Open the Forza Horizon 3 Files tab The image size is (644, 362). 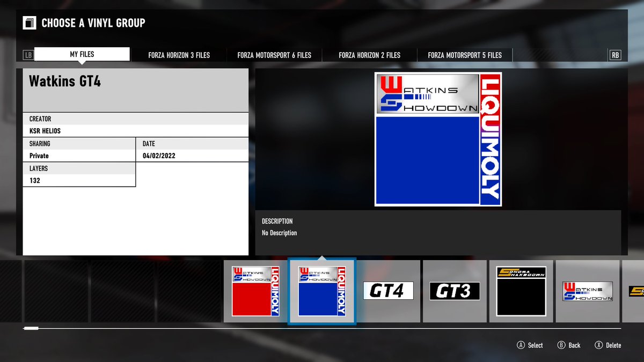pyautogui.click(x=179, y=55)
